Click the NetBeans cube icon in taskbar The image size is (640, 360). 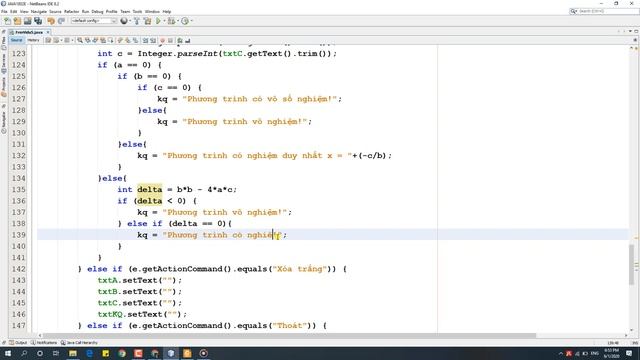tap(171, 353)
